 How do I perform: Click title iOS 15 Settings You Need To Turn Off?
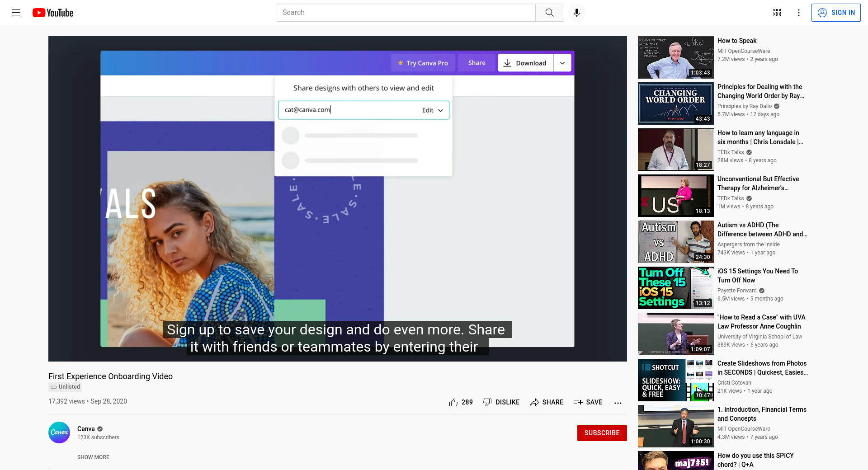point(758,276)
